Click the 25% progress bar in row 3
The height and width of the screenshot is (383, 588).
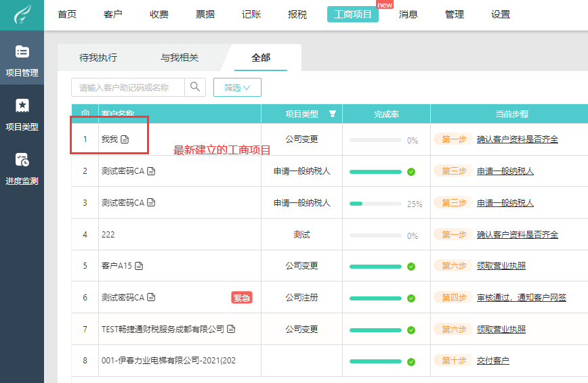pos(375,204)
